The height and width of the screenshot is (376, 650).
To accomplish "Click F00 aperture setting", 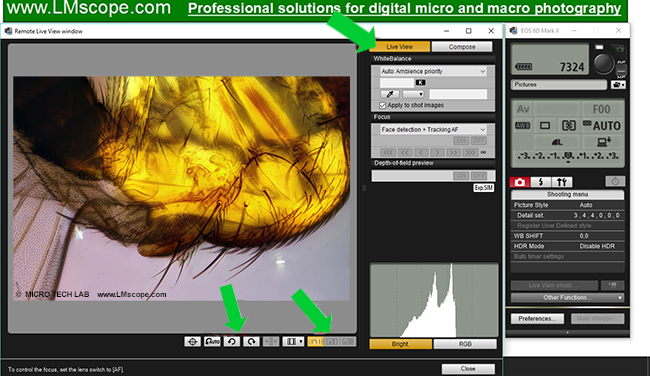I will [x=601, y=109].
